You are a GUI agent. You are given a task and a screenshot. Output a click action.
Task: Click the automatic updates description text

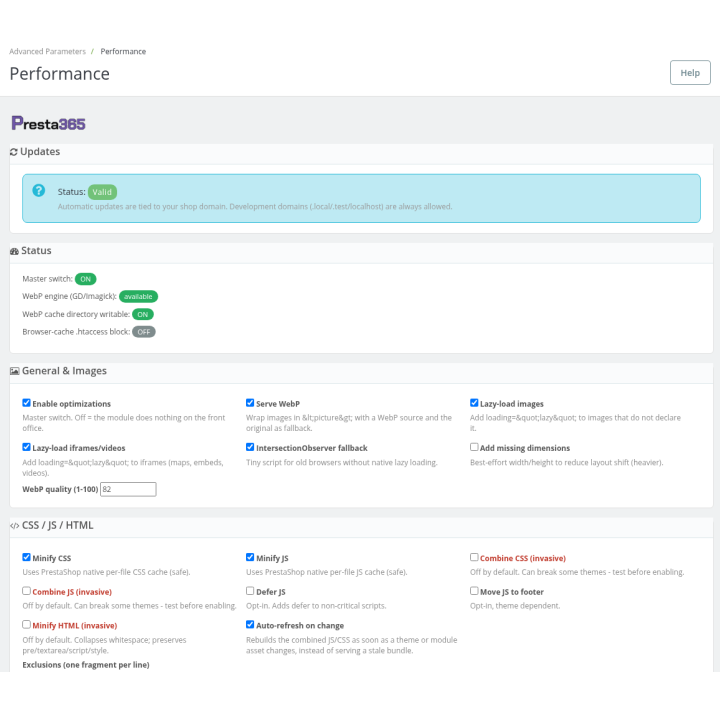255,207
